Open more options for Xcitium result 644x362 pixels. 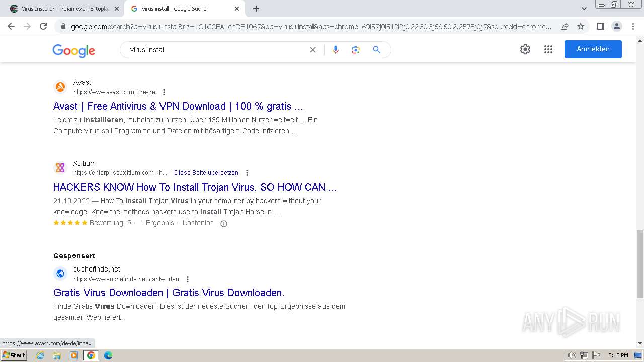(247, 173)
